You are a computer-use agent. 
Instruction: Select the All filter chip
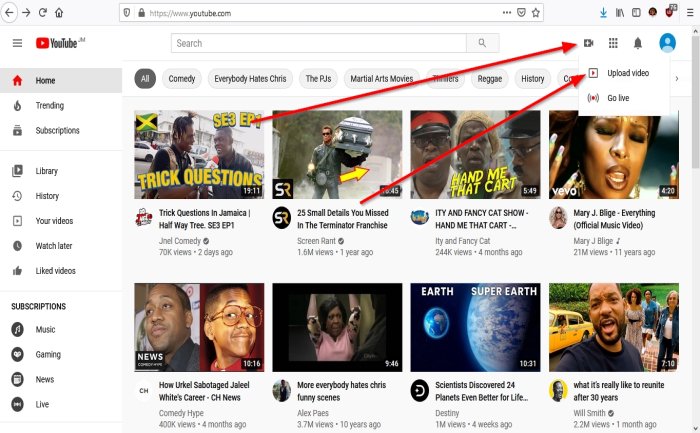[145, 79]
